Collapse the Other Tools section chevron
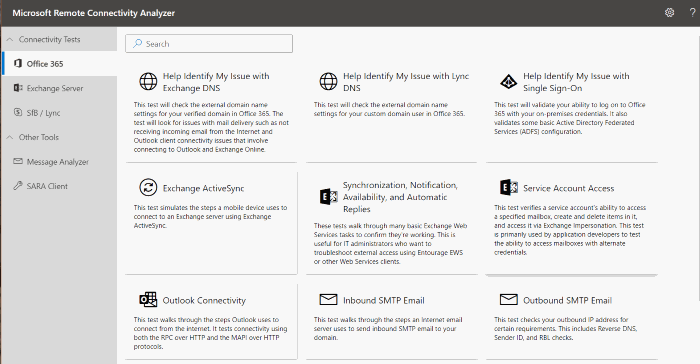The image size is (700, 364). [9, 137]
